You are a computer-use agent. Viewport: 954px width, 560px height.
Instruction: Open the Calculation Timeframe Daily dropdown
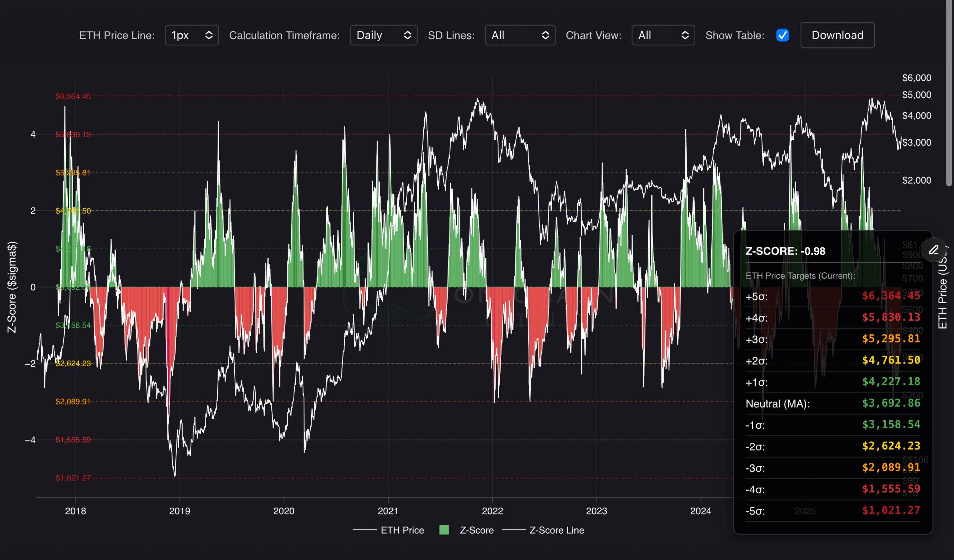383,35
